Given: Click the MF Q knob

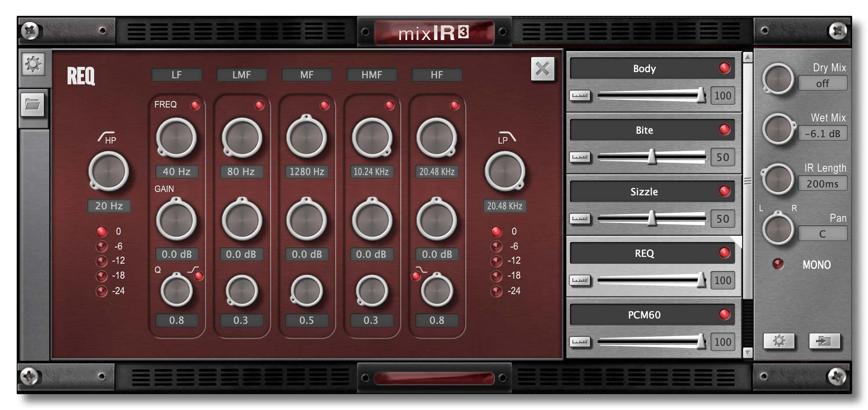Looking at the screenshot, I should pos(306,291).
